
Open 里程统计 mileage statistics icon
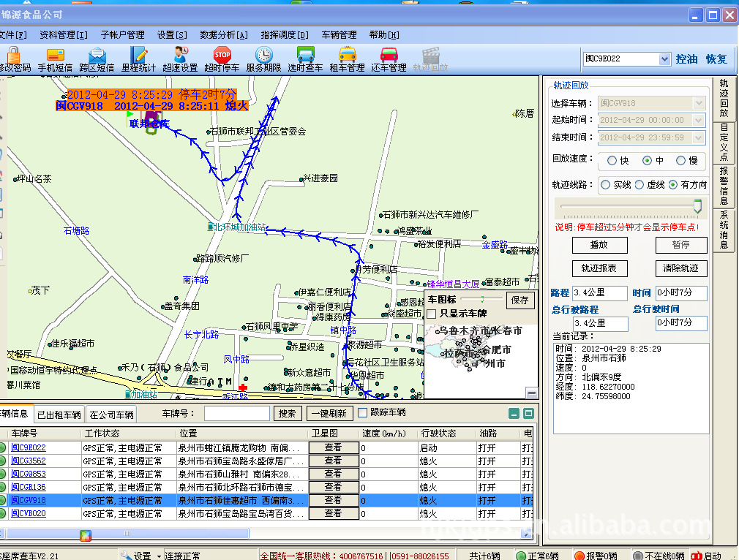[x=138, y=56]
